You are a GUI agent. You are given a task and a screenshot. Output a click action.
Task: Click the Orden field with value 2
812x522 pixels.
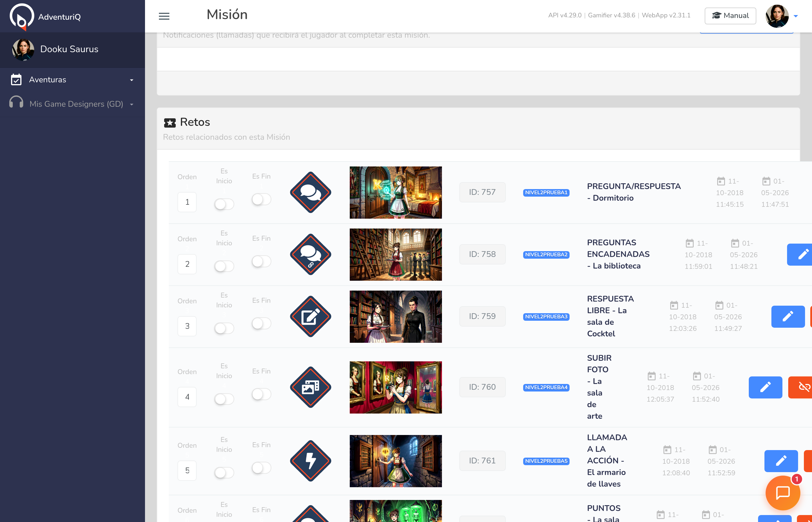pyautogui.click(x=187, y=264)
